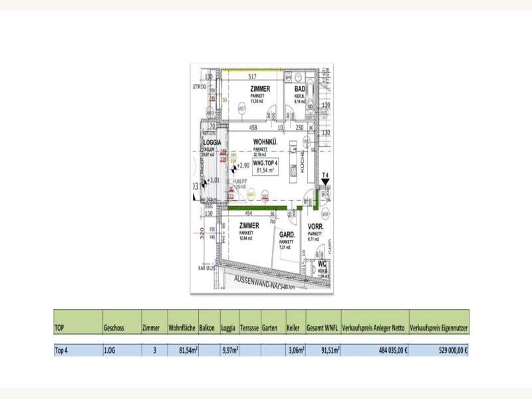The width and height of the screenshot is (532, 399).
Task: Select the '81,54m²' living area cell
Action: coord(183,350)
